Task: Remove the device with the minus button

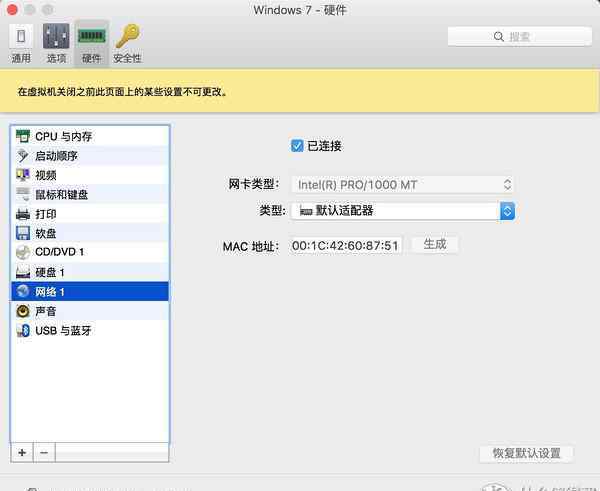Action: pyautogui.click(x=44, y=453)
